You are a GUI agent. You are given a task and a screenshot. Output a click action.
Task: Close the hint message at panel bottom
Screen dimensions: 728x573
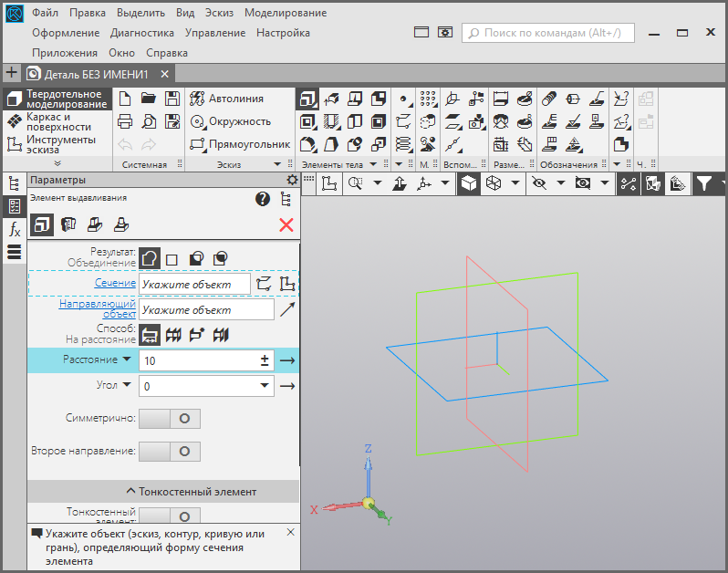[x=291, y=532]
